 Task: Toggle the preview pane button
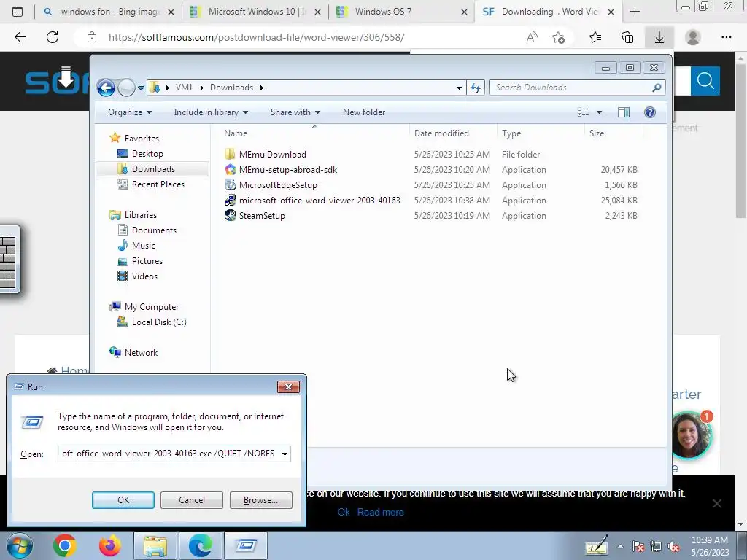coord(624,112)
